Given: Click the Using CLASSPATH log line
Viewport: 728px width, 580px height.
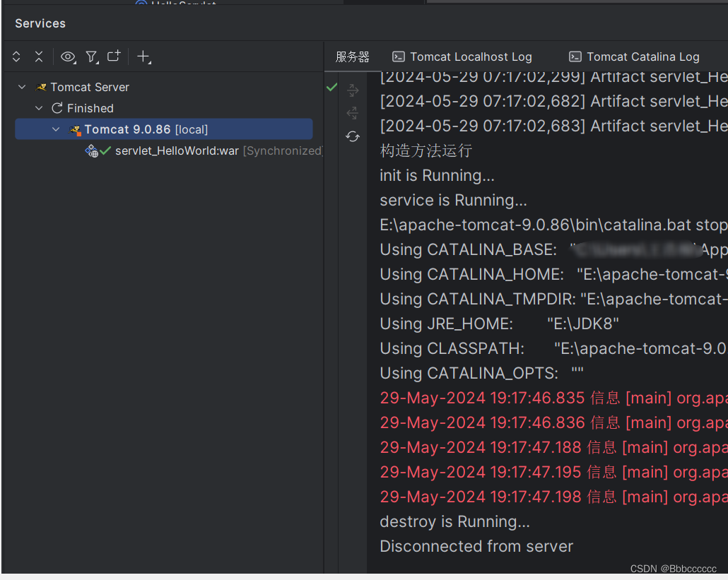Looking at the screenshot, I should pyautogui.click(x=553, y=348).
